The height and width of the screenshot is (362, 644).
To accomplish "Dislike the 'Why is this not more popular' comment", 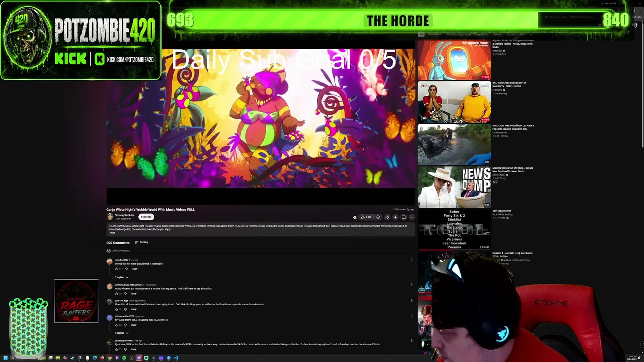I will (x=126, y=269).
